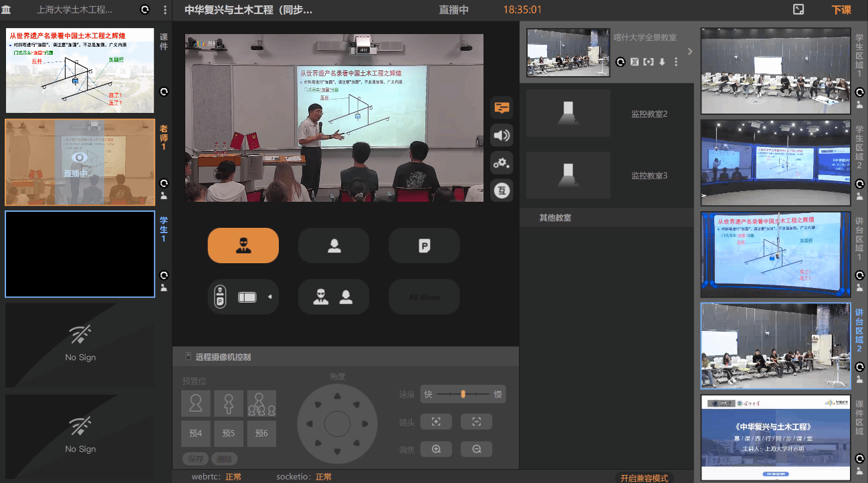Expand the picture-in-picture layout arrow
Image resolution: width=868 pixels, height=483 pixels.
tap(270, 297)
